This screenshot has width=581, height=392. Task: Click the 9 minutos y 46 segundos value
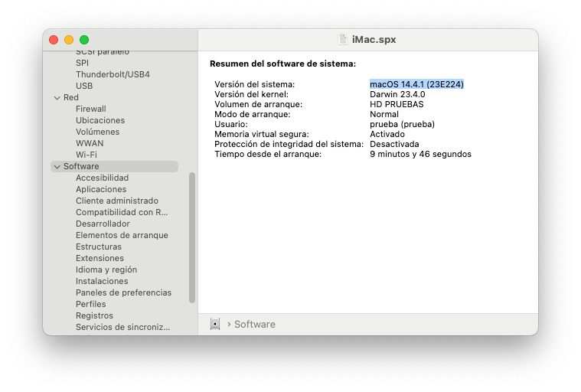[420, 155]
